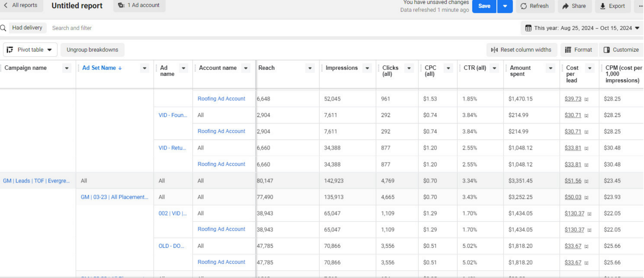644x278 pixels.
Task: Open Amount spent column menu arrow
Action: tap(550, 68)
